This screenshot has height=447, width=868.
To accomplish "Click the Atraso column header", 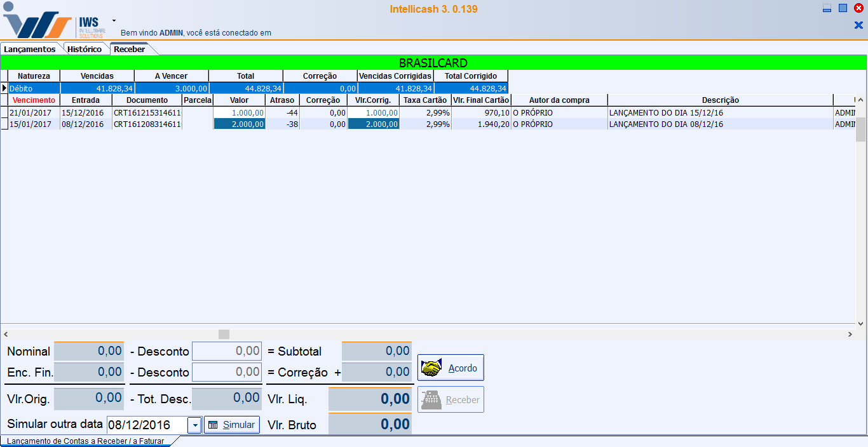I will pos(282,100).
